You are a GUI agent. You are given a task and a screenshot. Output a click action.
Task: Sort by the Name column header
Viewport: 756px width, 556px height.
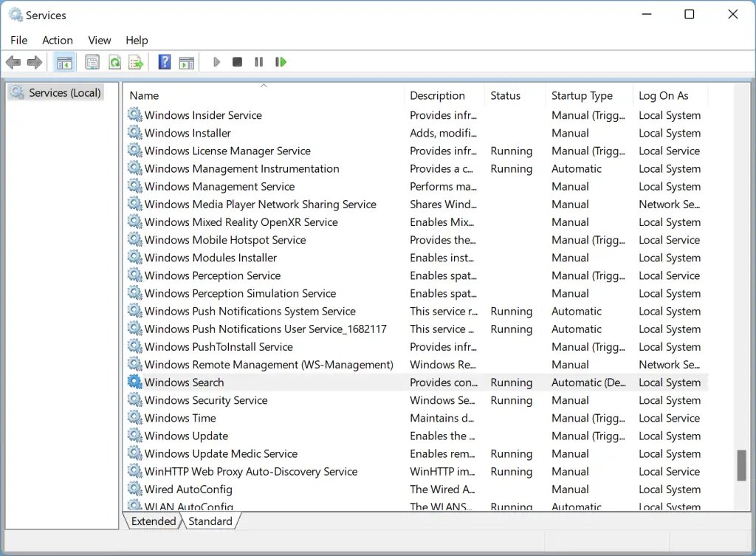(x=264, y=95)
